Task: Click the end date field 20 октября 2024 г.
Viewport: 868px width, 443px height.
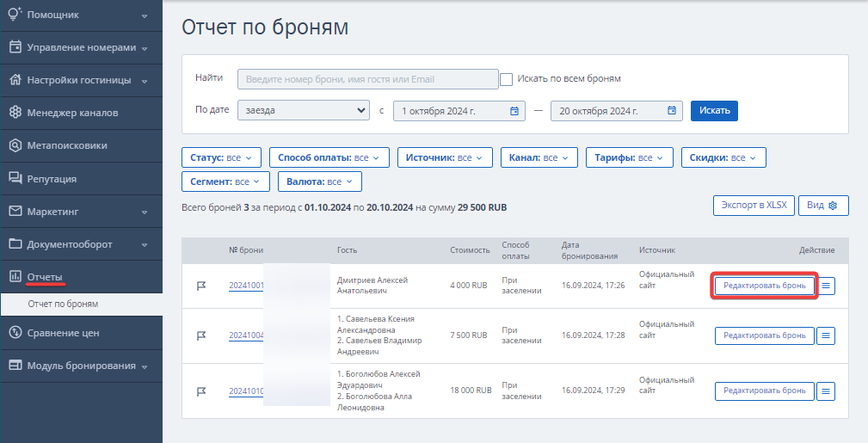Action: [x=616, y=111]
